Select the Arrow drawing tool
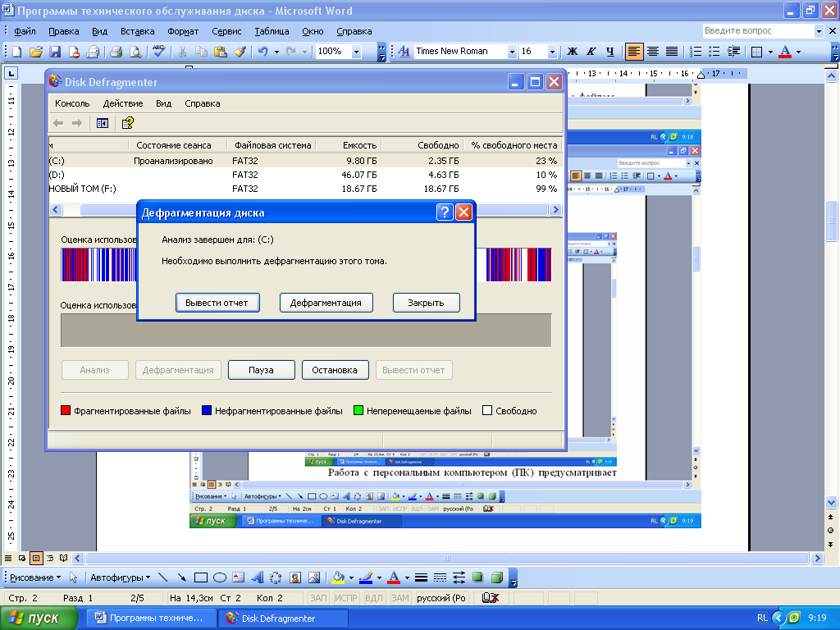The image size is (840, 630). [181, 577]
